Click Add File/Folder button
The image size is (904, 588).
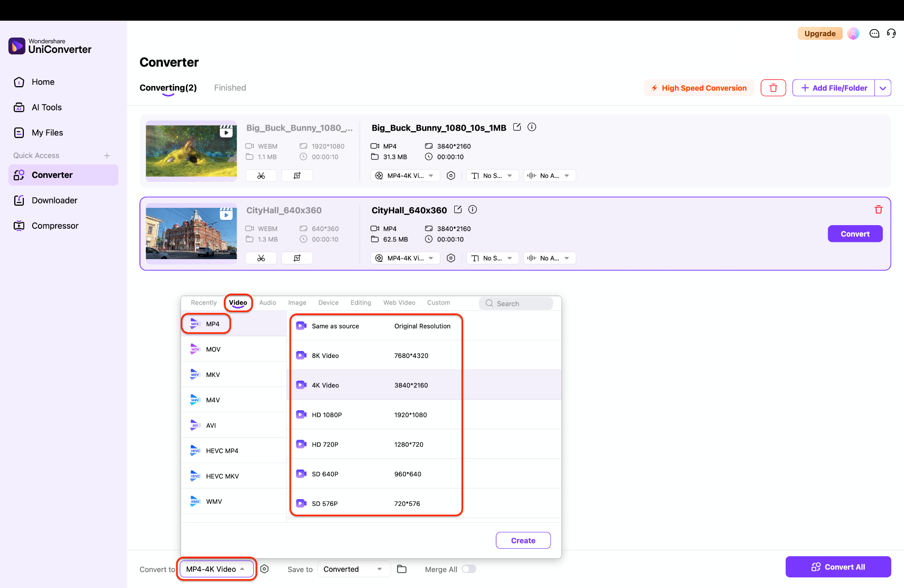point(833,88)
